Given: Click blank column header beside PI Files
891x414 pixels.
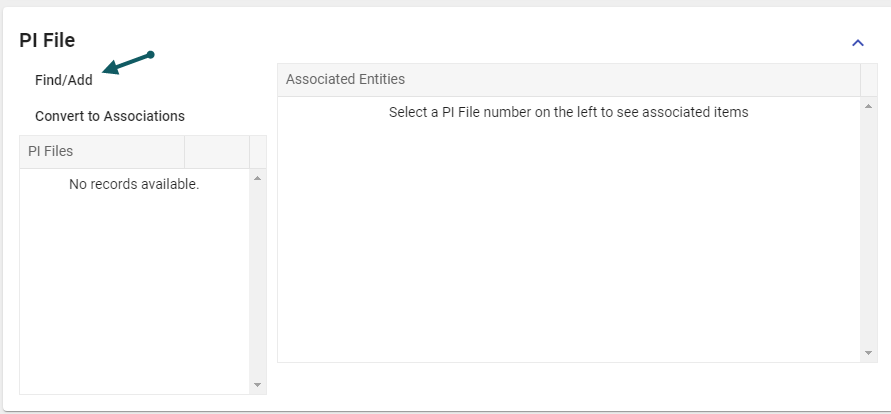Looking at the screenshot, I should pos(216,151).
